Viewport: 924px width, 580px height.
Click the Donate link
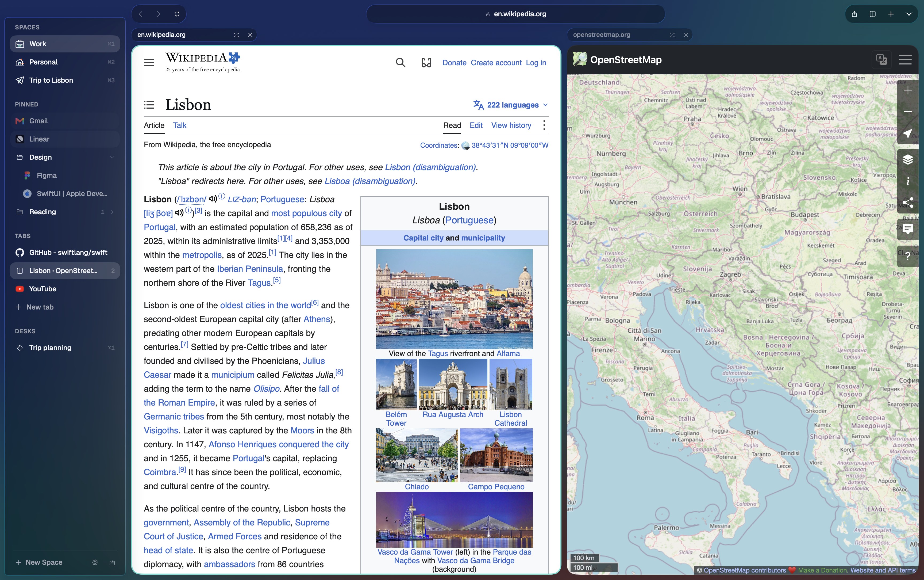click(454, 63)
